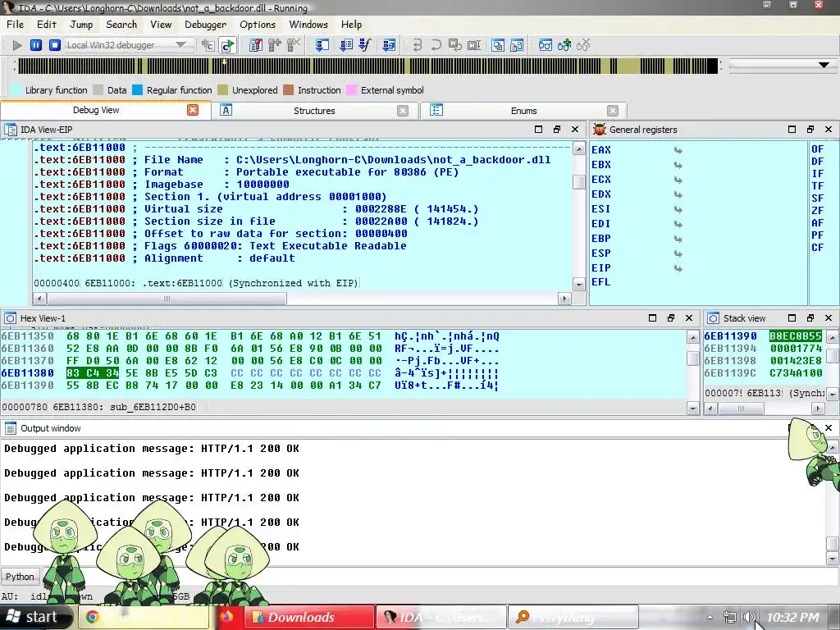Toggle the TF flag in registers
Screen dimensions: 840x630
coord(818,186)
